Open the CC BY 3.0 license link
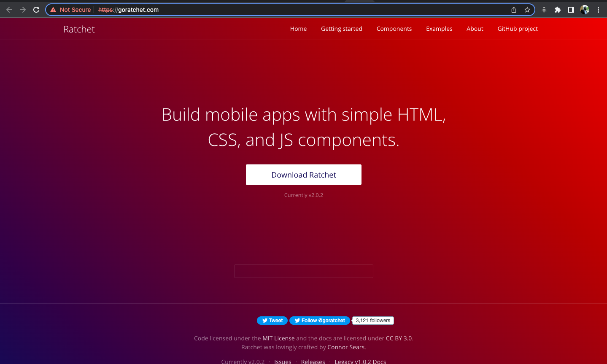This screenshot has width=607, height=364. click(399, 338)
